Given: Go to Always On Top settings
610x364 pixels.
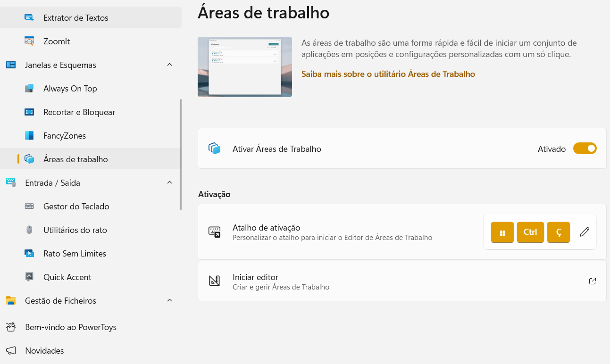Looking at the screenshot, I should pyautogui.click(x=91, y=89).
